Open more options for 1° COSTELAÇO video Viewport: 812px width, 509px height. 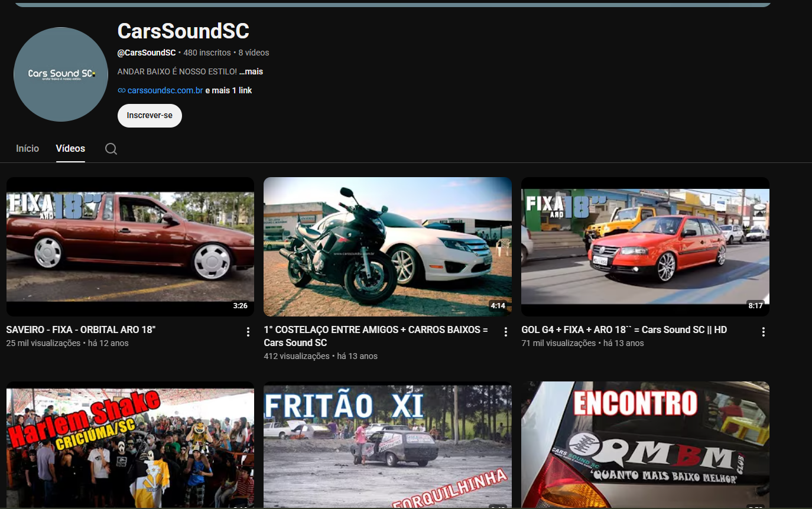506,332
